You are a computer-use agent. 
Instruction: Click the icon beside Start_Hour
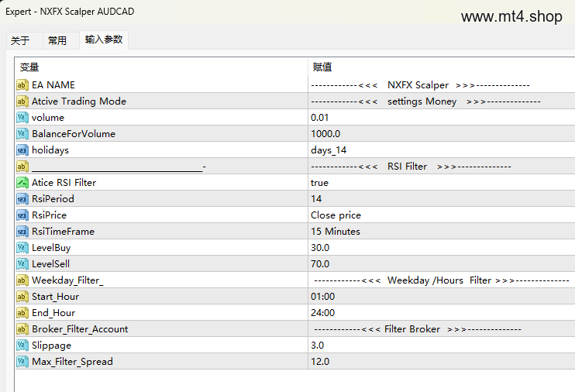pos(22,296)
